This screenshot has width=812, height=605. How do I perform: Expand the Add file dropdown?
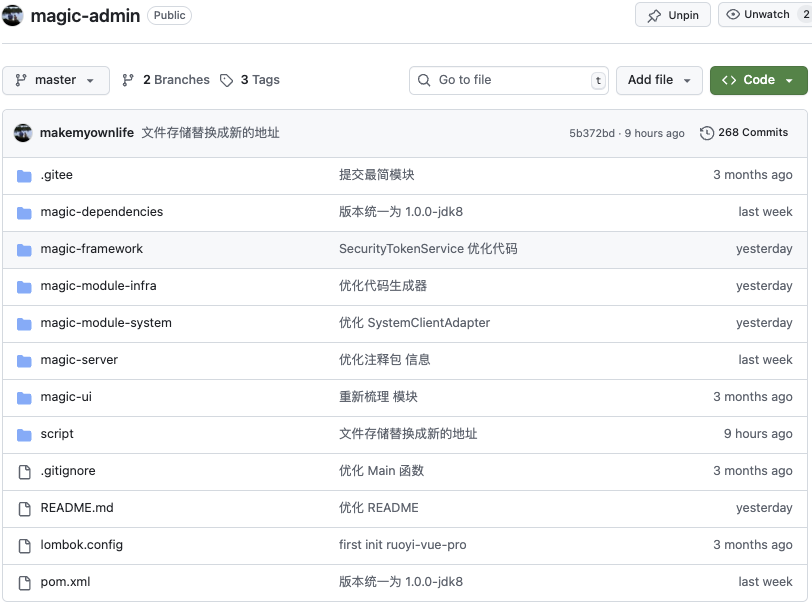658,80
